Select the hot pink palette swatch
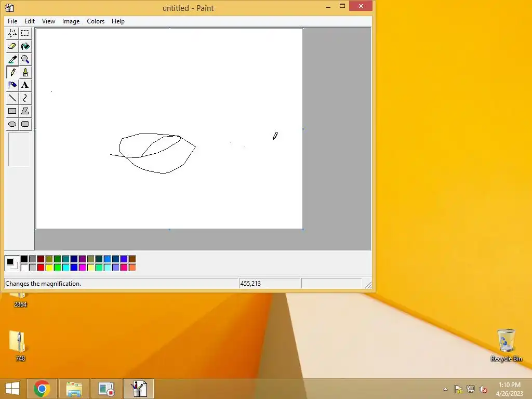The image size is (532, 399). (x=124, y=268)
